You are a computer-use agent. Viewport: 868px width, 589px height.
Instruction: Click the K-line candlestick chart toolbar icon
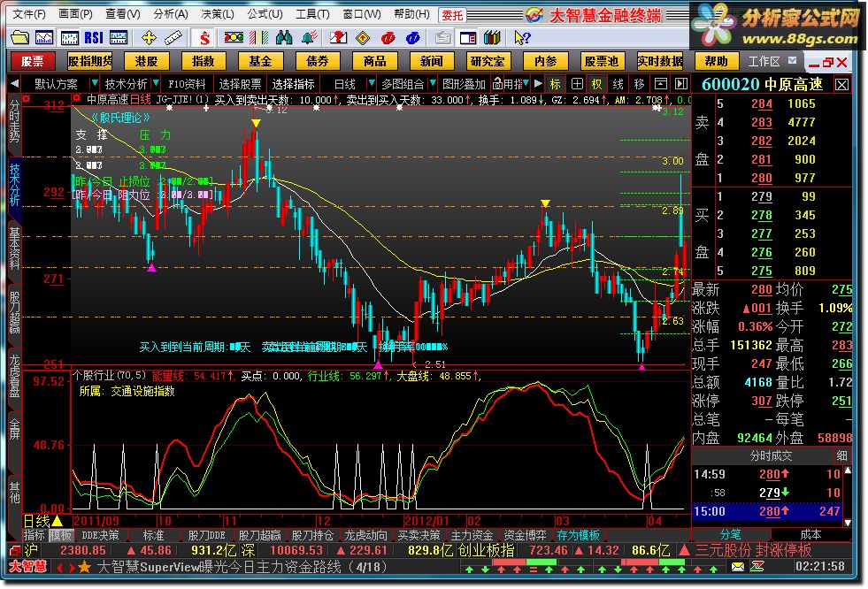click(x=69, y=38)
